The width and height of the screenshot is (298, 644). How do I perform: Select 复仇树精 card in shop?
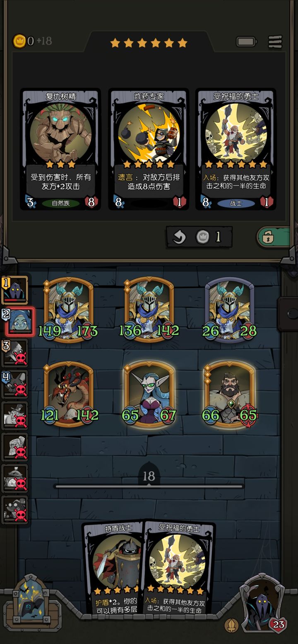click(60, 149)
